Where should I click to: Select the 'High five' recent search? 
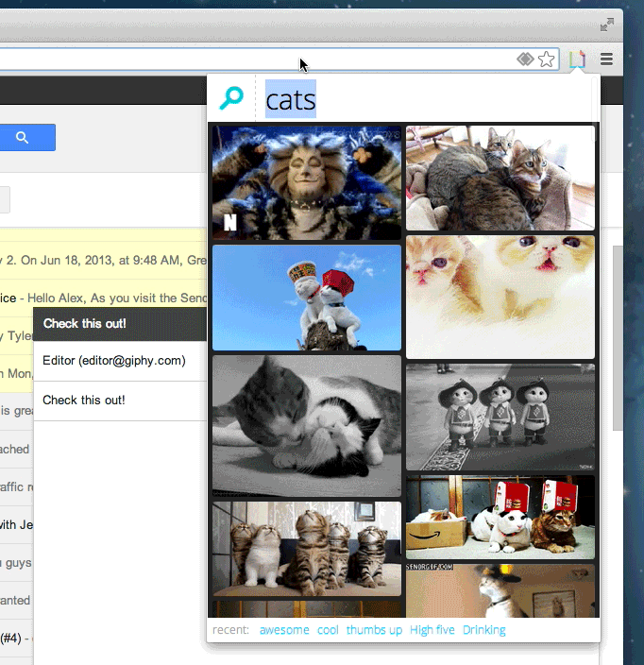pos(432,630)
